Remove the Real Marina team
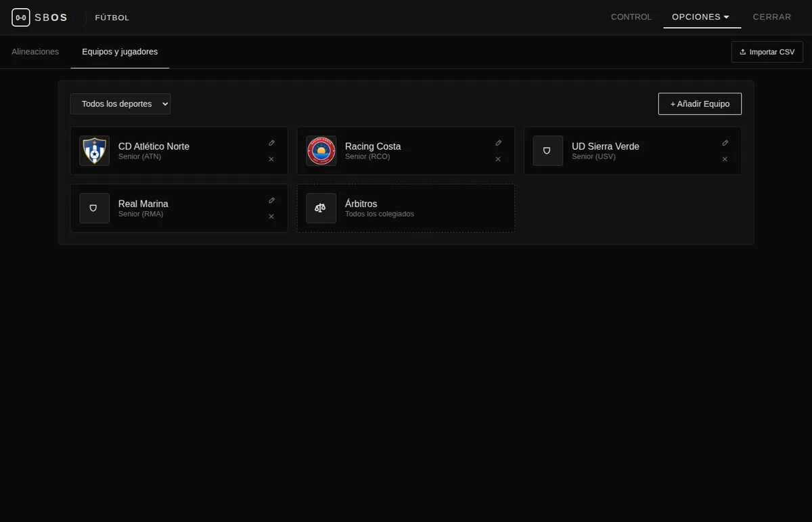This screenshot has height=522, width=812. 271,217
